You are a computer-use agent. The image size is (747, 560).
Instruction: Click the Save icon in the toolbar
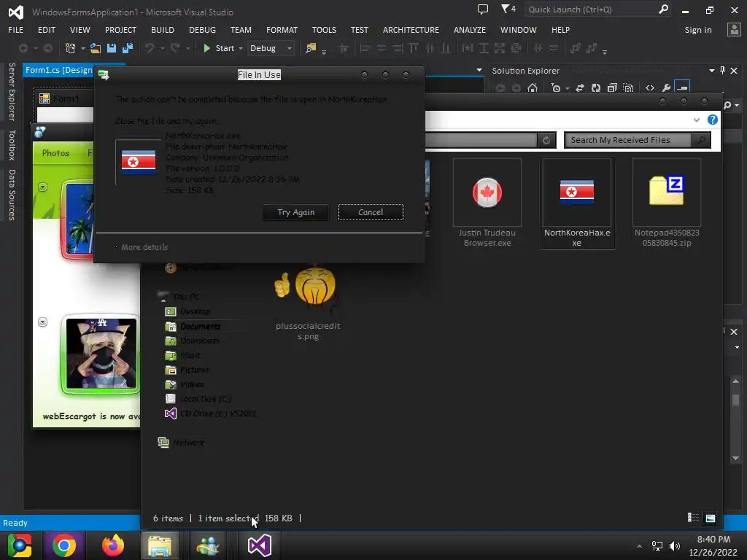(112, 48)
